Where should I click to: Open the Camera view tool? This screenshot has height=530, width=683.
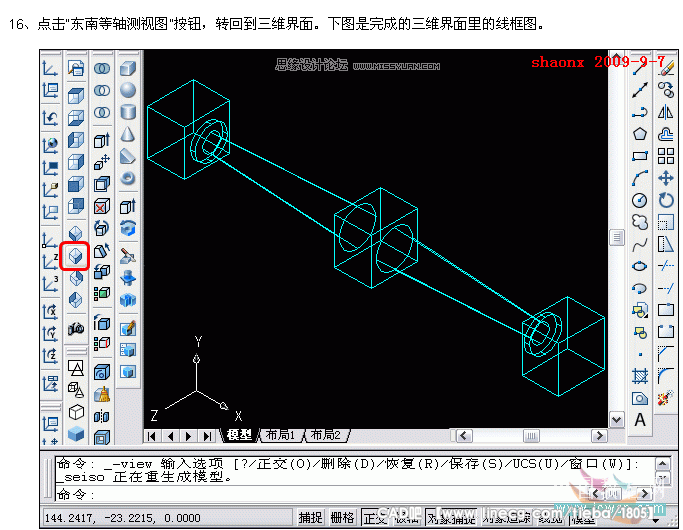click(x=75, y=328)
